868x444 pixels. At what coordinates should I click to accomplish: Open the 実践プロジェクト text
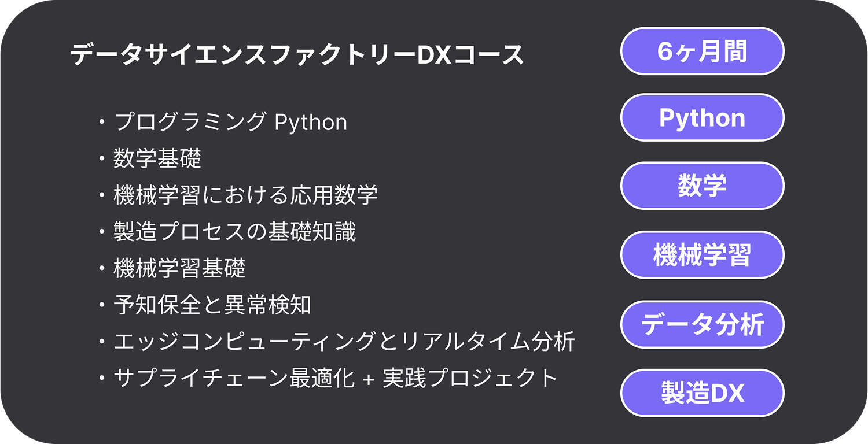(x=470, y=378)
